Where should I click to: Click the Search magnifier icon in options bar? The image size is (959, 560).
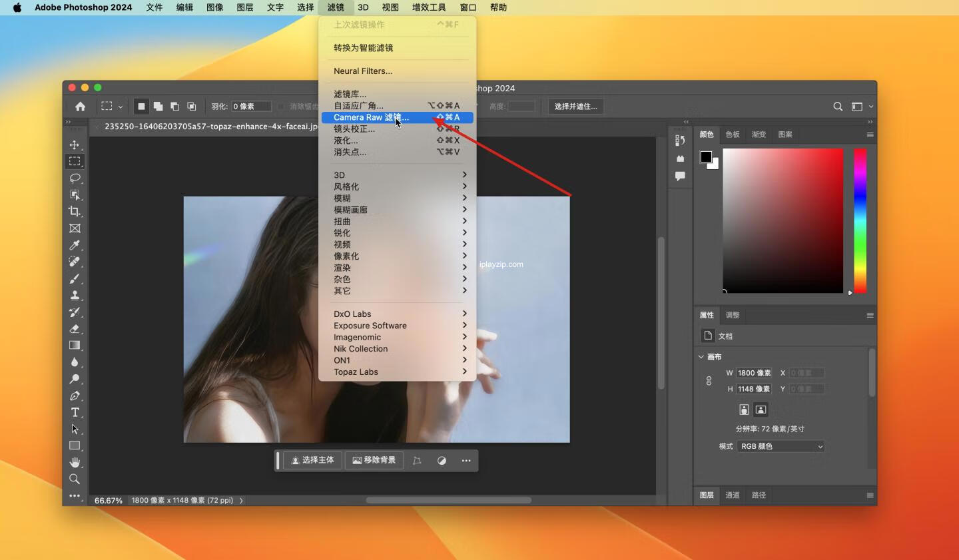[x=838, y=107]
